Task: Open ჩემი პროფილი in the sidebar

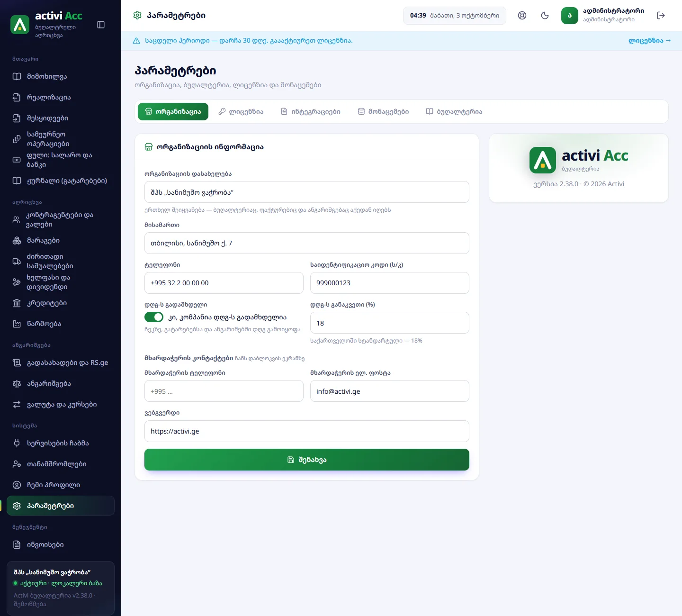Action: 61,485
